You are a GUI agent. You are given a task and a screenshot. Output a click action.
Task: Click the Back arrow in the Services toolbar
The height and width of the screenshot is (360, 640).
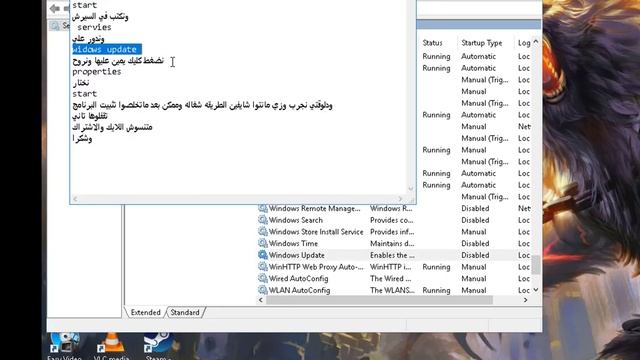point(54,8)
